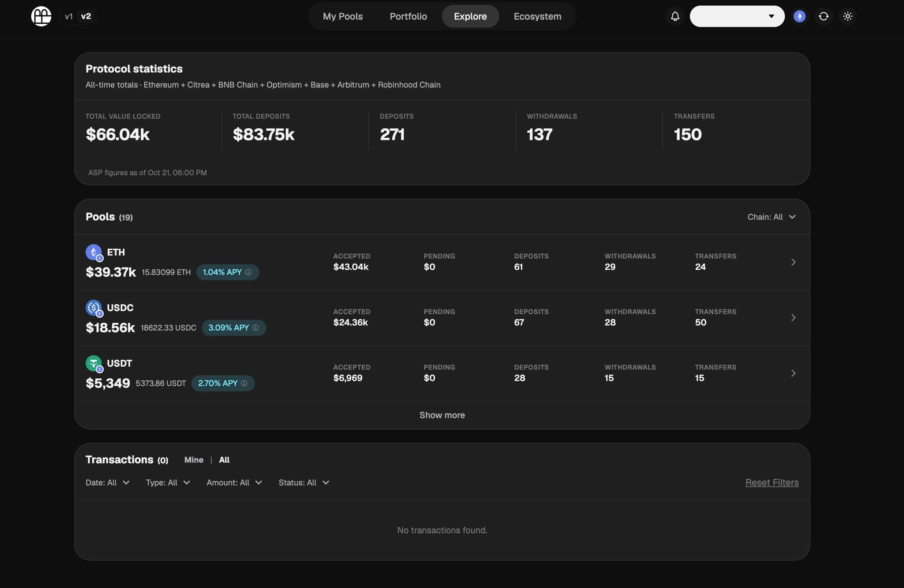Go to the Ecosystem tab
The image size is (904, 588).
tap(538, 16)
